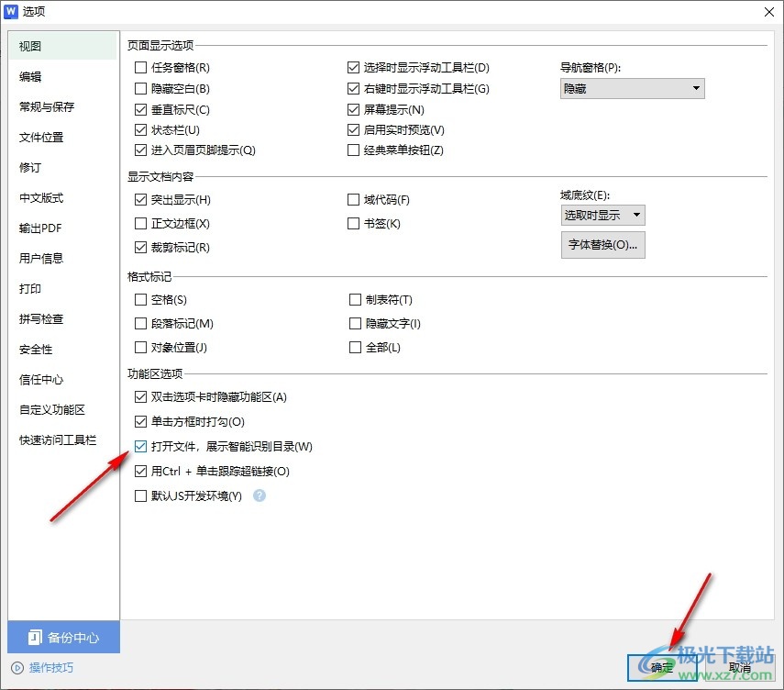Toggle 右键时显示浮动工具栏(G) checkbox

pos(354,89)
